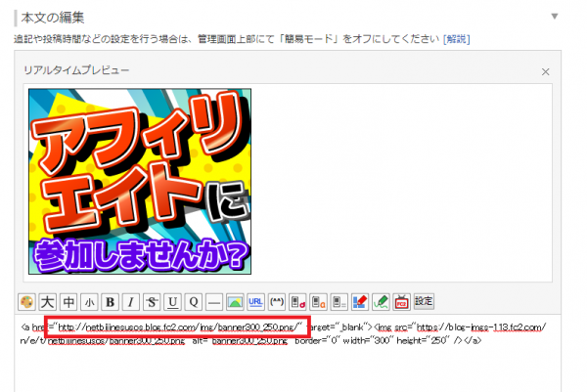
Task: Apply medium font size (中)
Action: 68,300
